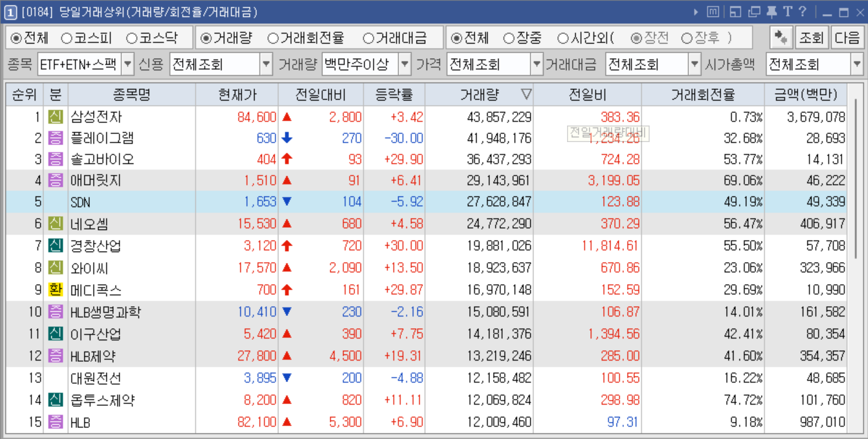Click the HLB생명과학 stock name

click(106, 312)
